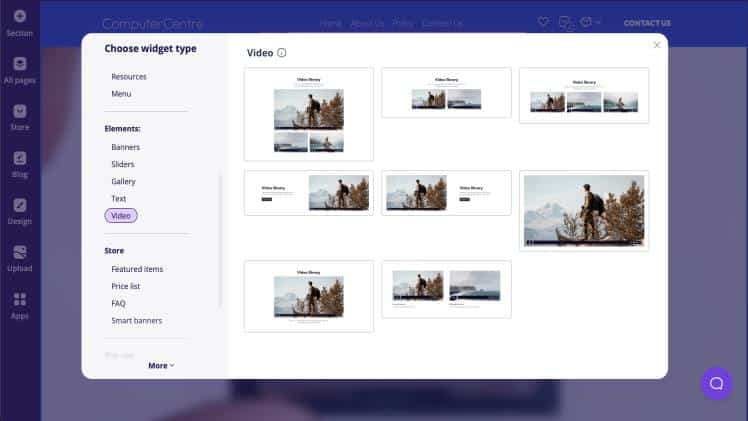The height and width of the screenshot is (421, 748).
Task: Open the Apps sidebar icon
Action: coord(20,299)
